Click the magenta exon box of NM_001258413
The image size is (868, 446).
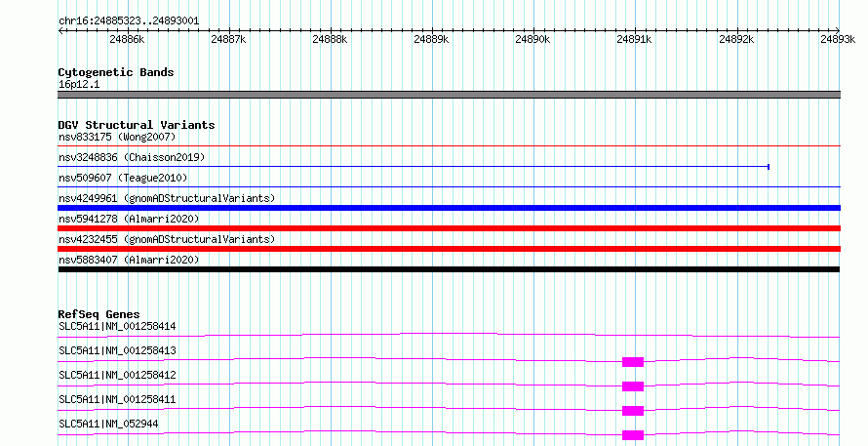633,362
